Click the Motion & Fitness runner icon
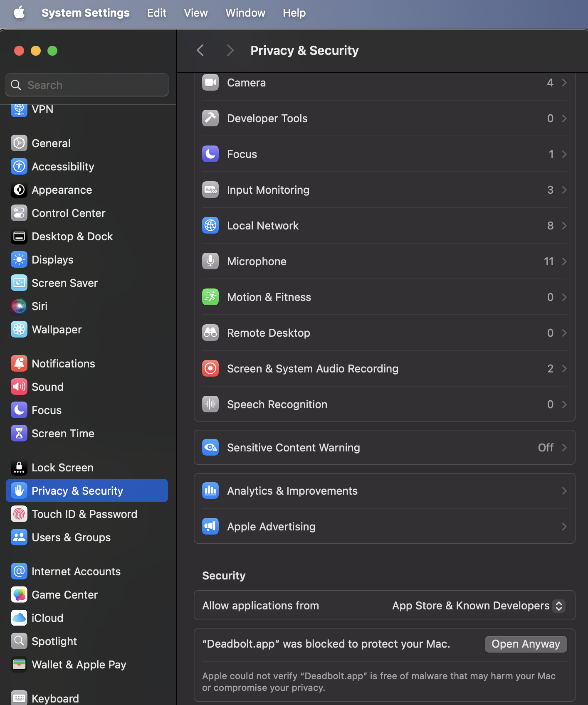Viewport: 588px width, 705px height. (210, 297)
